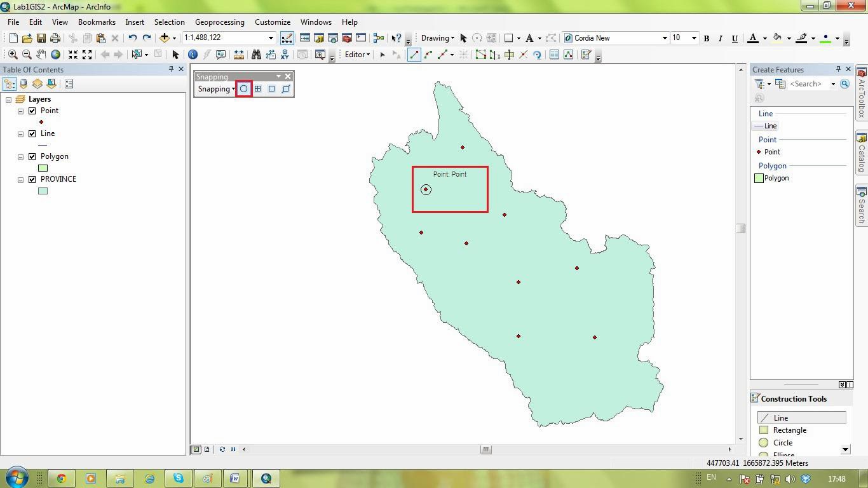Collapse the PROVINCE layer legend
Screen dimensions: 868x488
click(x=20, y=180)
